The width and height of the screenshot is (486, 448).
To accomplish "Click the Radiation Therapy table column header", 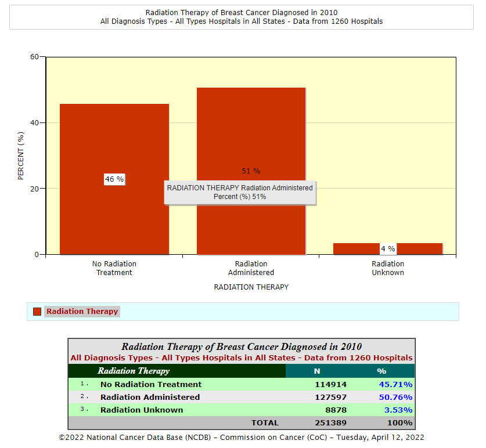I will pos(134,371).
